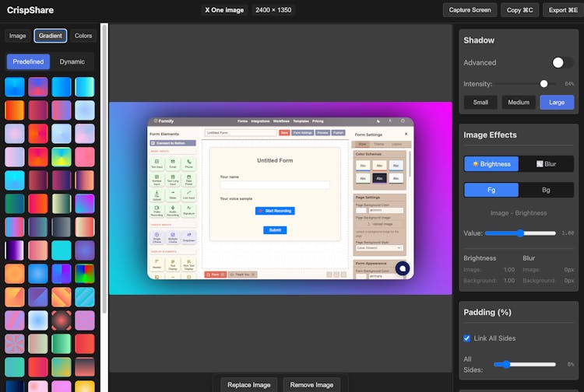The image size is (584, 392).
Task: Select the Blur effect option
Action: coord(546,164)
